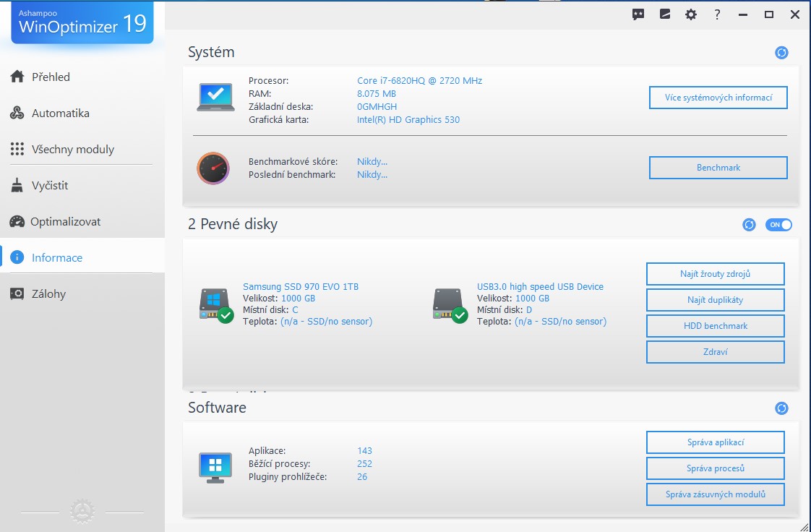Image resolution: width=811 pixels, height=532 pixels.
Task: Click the laptop system icon
Action: click(215, 97)
